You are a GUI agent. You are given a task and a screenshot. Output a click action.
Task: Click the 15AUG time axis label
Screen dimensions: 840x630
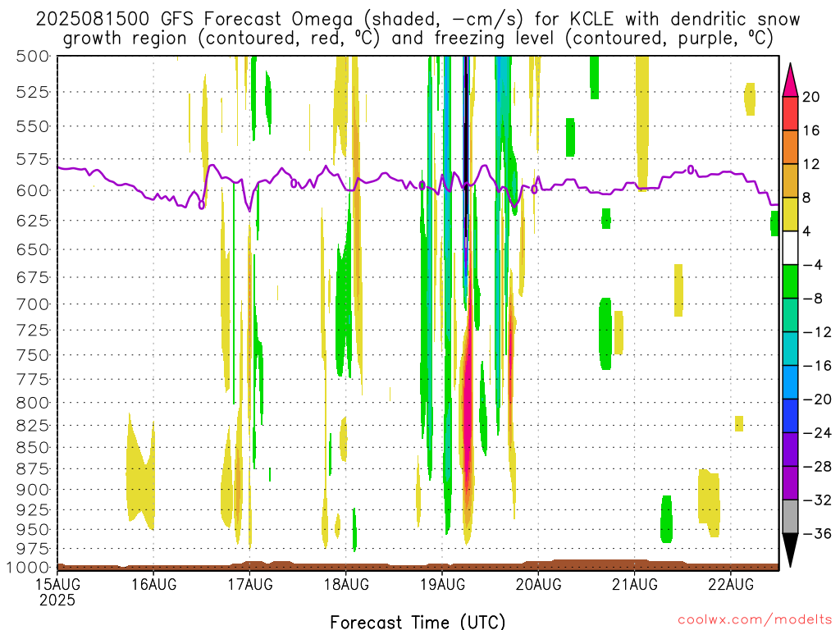(x=58, y=584)
